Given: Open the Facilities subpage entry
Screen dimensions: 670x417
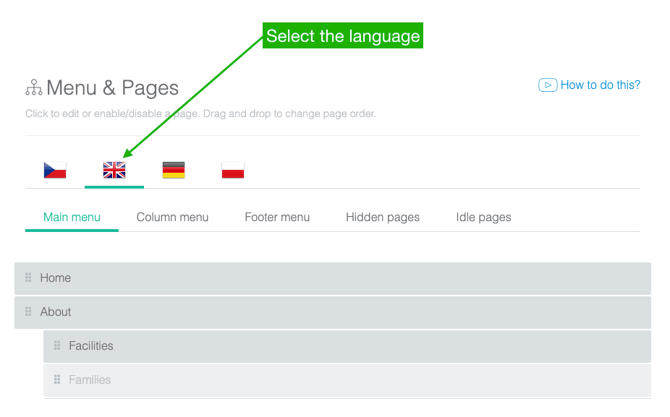Looking at the screenshot, I should pos(91,346).
